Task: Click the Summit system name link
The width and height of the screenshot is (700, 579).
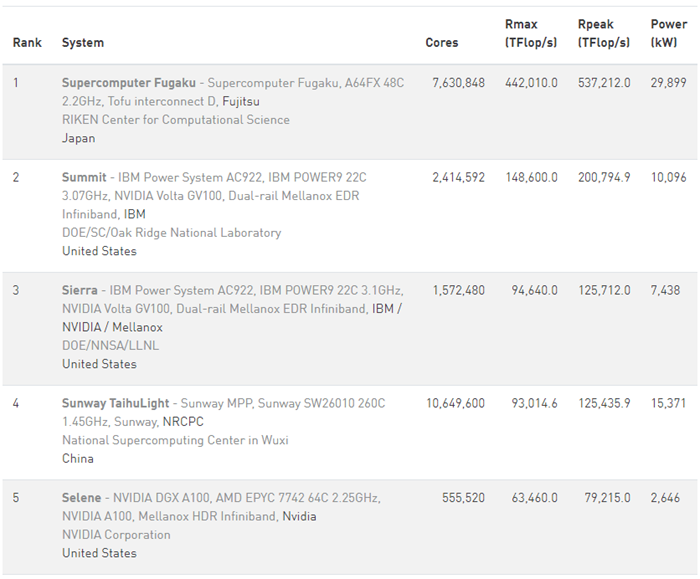Action: point(84,177)
